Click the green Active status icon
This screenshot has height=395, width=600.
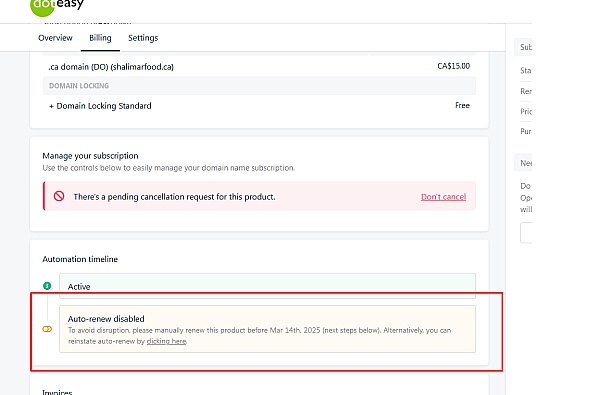point(47,286)
